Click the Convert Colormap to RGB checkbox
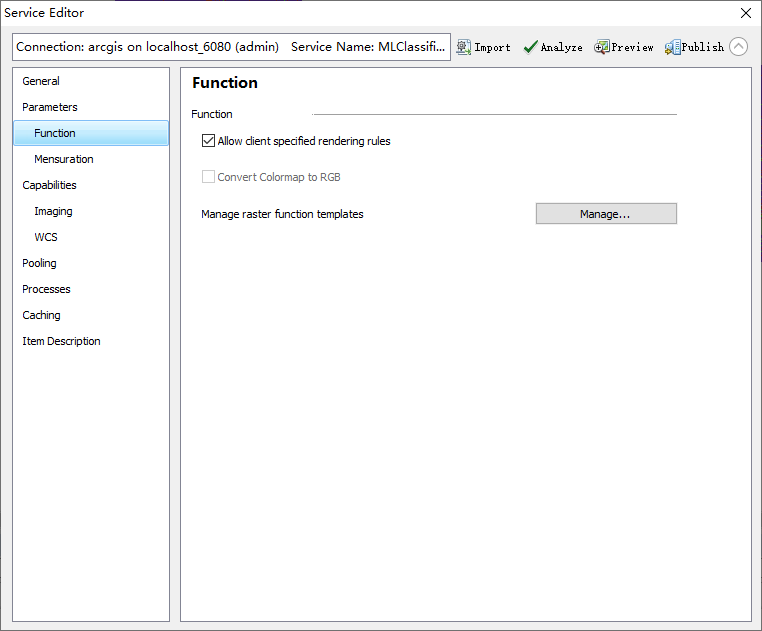The height and width of the screenshot is (631, 762). tap(208, 177)
